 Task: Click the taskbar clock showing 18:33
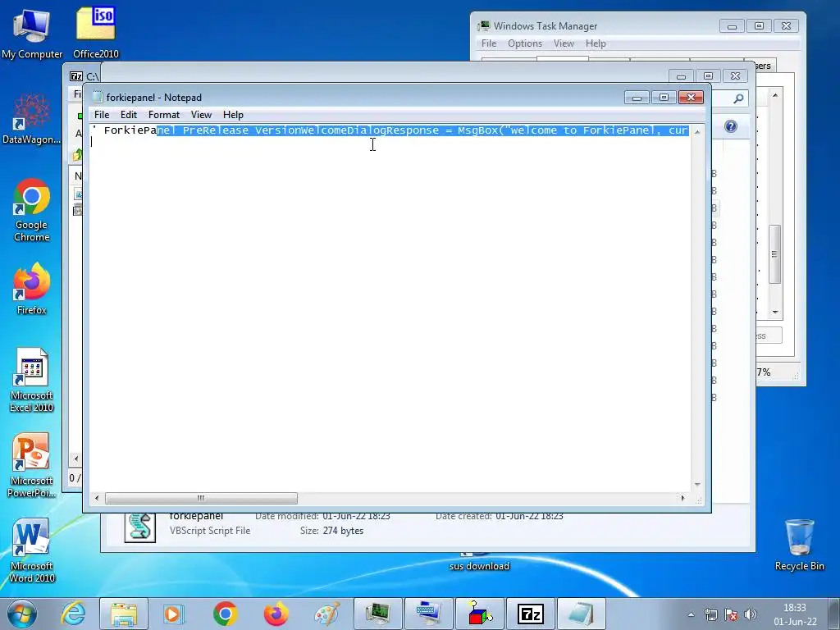pos(794,614)
